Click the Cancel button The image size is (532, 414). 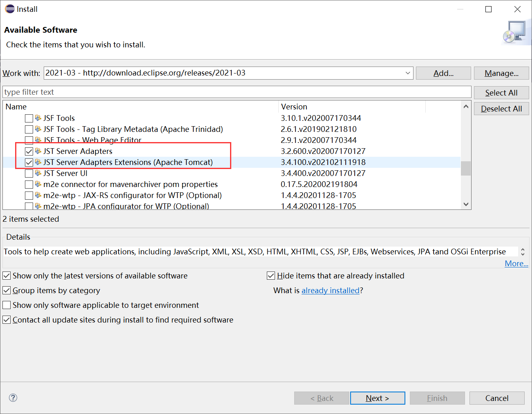click(x=497, y=398)
